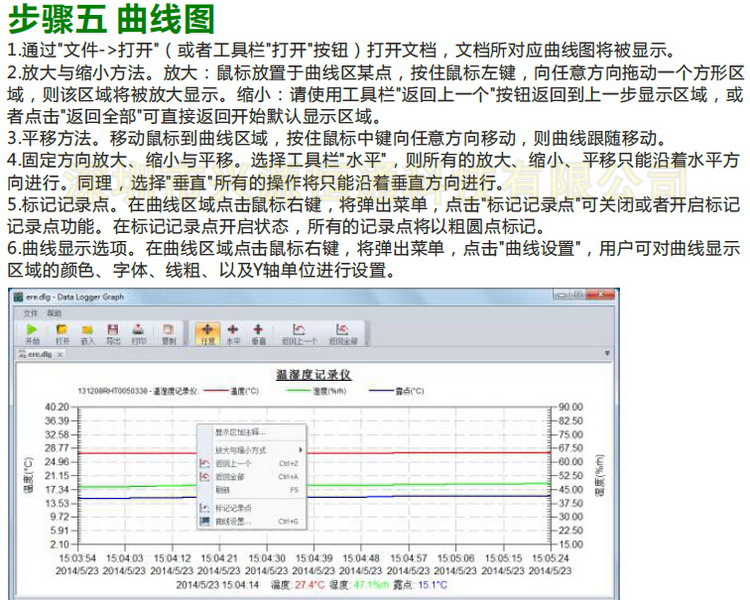The height and width of the screenshot is (600, 750).
Task: Click the heading 步骤五 曲线图
Action: 111,19
